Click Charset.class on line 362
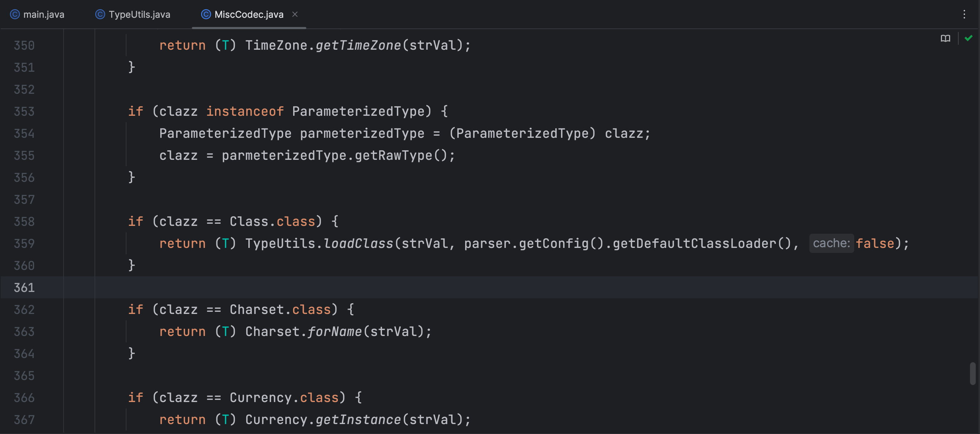 tap(280, 310)
